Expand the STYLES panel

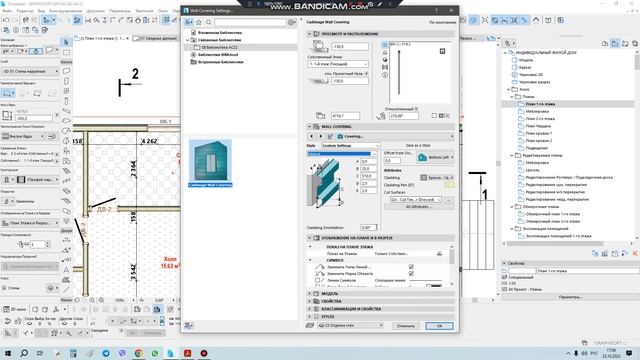[309, 316]
